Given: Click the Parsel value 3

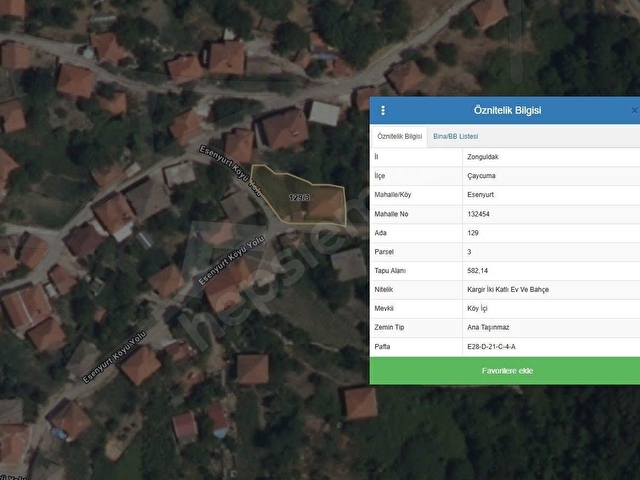Looking at the screenshot, I should pyautogui.click(x=469, y=252).
